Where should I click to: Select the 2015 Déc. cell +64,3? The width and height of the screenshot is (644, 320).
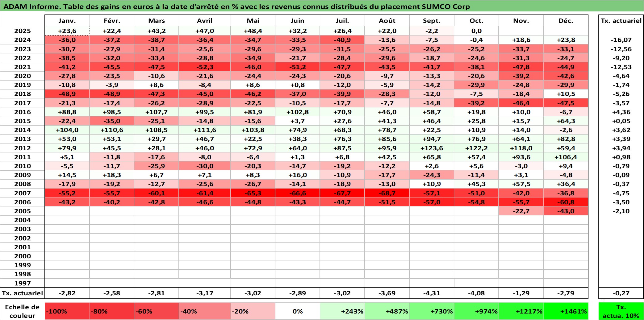click(566, 121)
